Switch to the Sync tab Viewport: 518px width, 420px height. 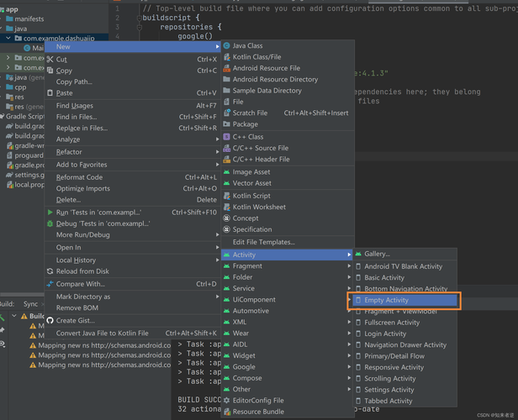(x=31, y=304)
